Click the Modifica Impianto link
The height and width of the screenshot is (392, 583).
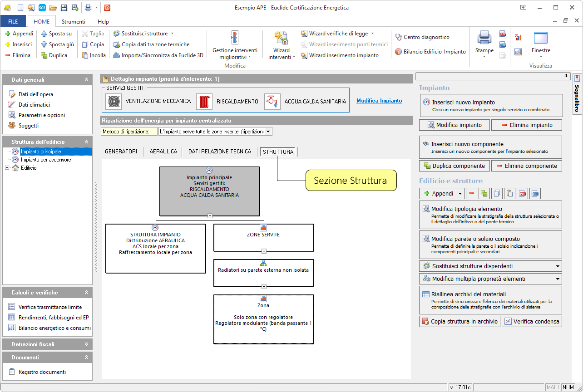[x=379, y=101]
